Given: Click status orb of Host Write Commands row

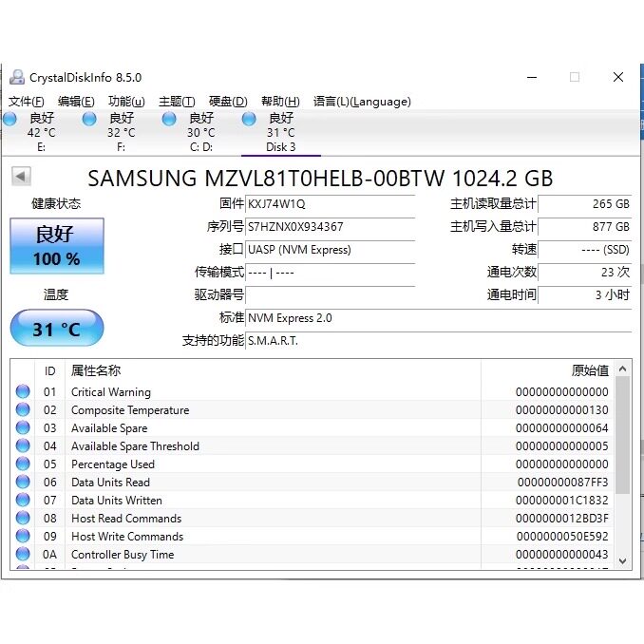Looking at the screenshot, I should click(x=23, y=536).
